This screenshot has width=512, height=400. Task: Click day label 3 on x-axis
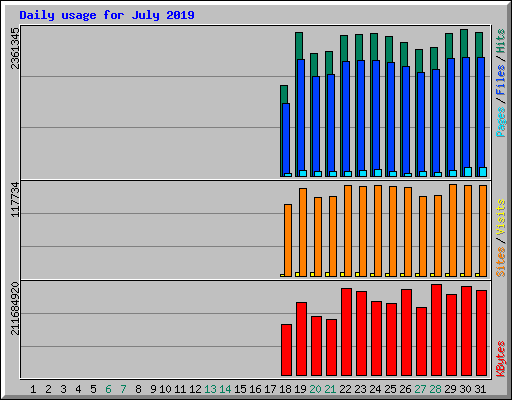click(x=63, y=389)
